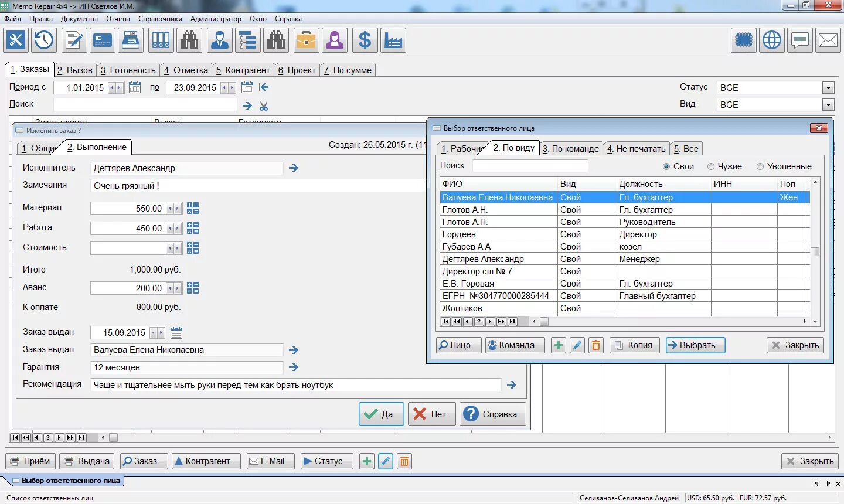
Task: Click arrow to choose Исполнитель Дегтярев Александр
Action: pyautogui.click(x=294, y=168)
